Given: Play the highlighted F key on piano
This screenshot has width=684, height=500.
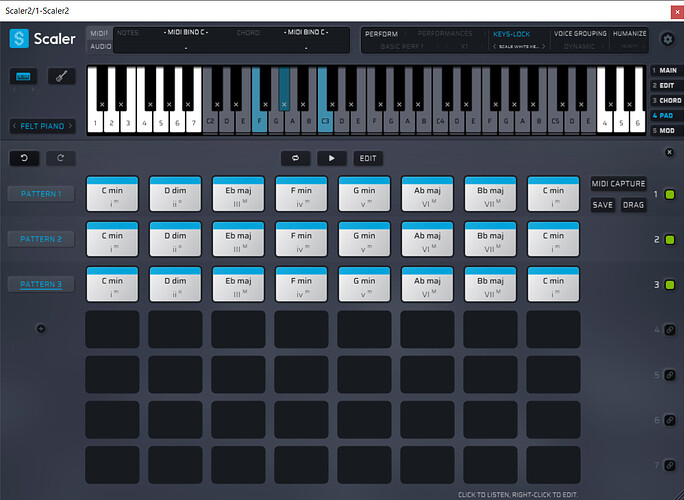Looking at the screenshot, I should pos(259,121).
